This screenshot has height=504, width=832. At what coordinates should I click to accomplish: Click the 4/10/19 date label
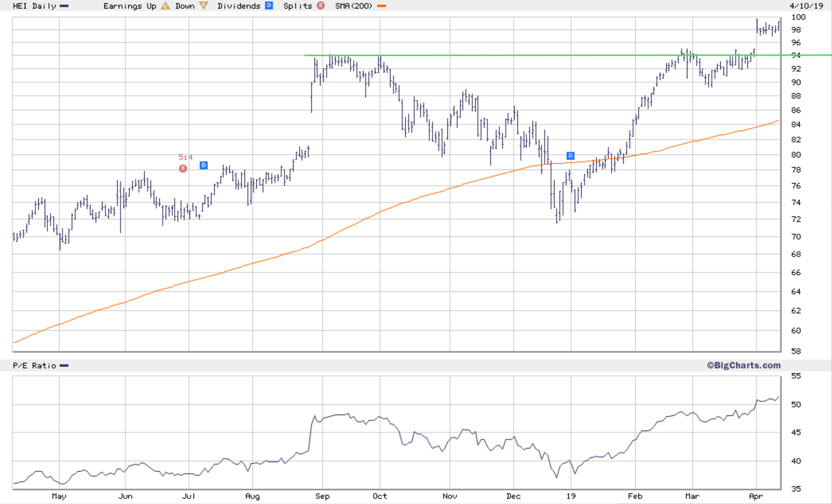coord(806,6)
